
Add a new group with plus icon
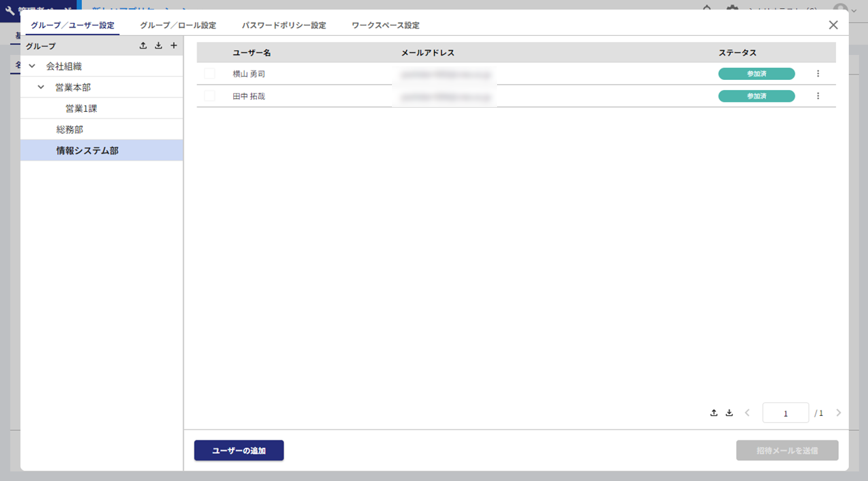coord(174,46)
